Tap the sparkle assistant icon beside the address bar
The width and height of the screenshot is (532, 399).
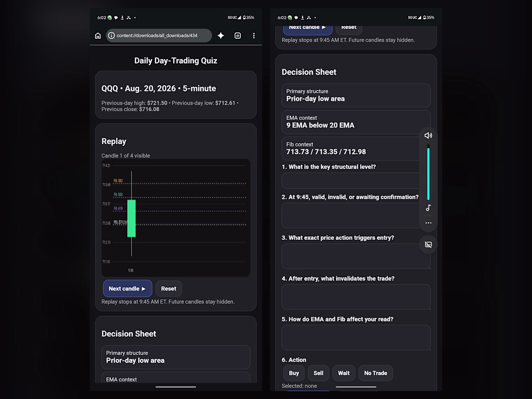point(221,36)
